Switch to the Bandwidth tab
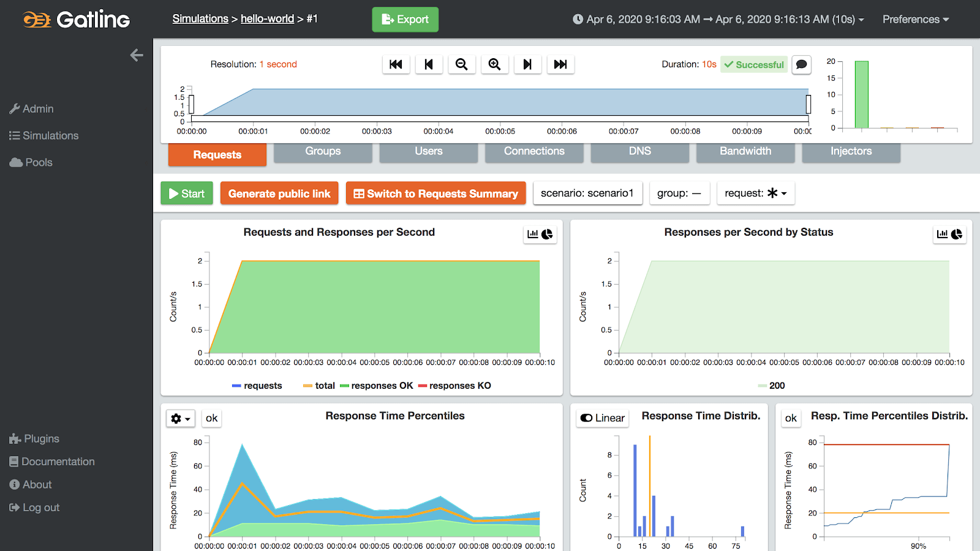980x551 pixels. click(745, 152)
